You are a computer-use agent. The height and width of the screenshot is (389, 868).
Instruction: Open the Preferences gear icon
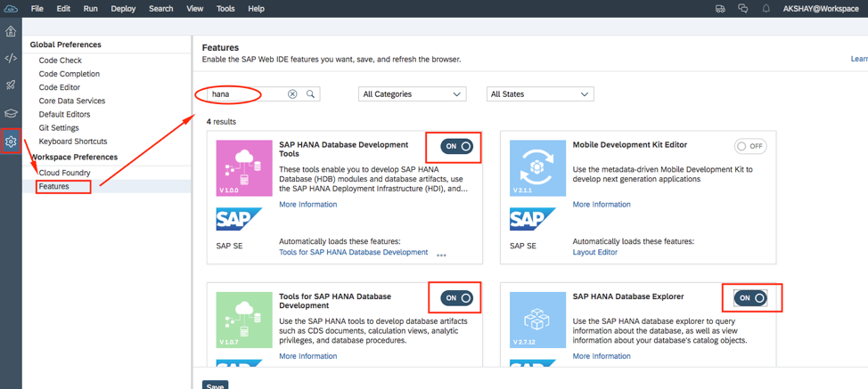coord(11,141)
